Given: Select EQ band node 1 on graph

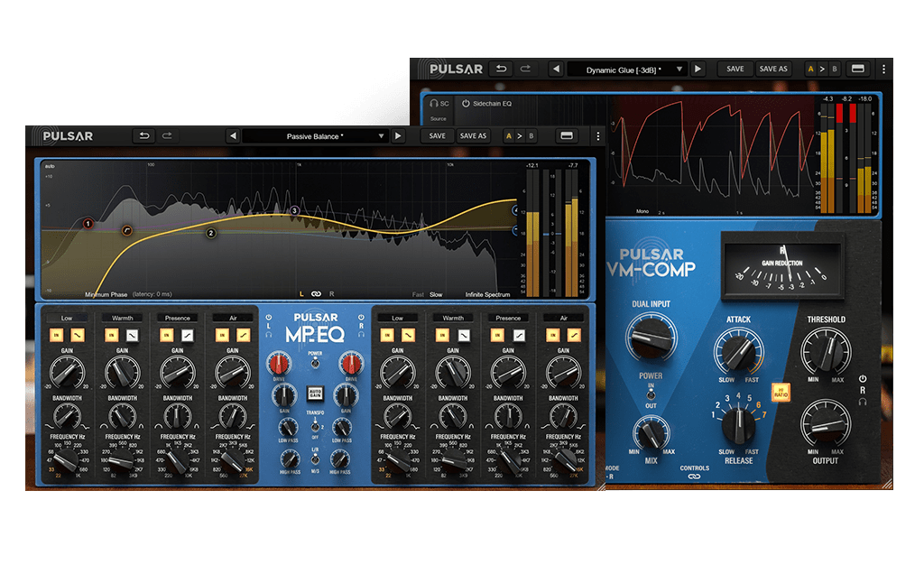Looking at the screenshot, I should click(x=88, y=223).
